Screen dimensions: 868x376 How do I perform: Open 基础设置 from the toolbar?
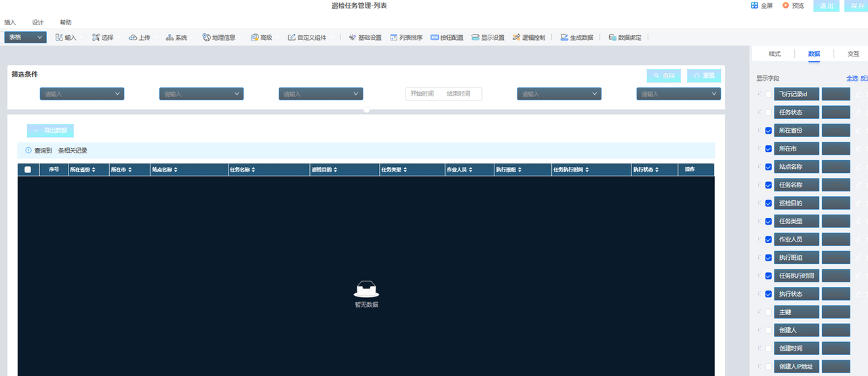(x=365, y=37)
